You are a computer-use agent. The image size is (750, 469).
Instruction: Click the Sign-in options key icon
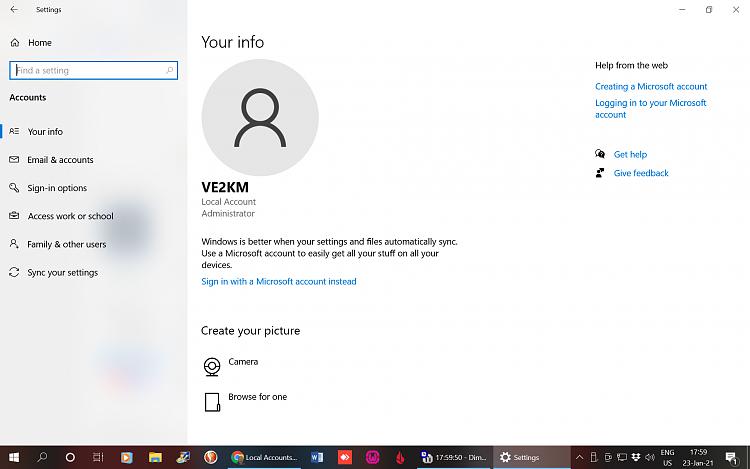(14, 187)
